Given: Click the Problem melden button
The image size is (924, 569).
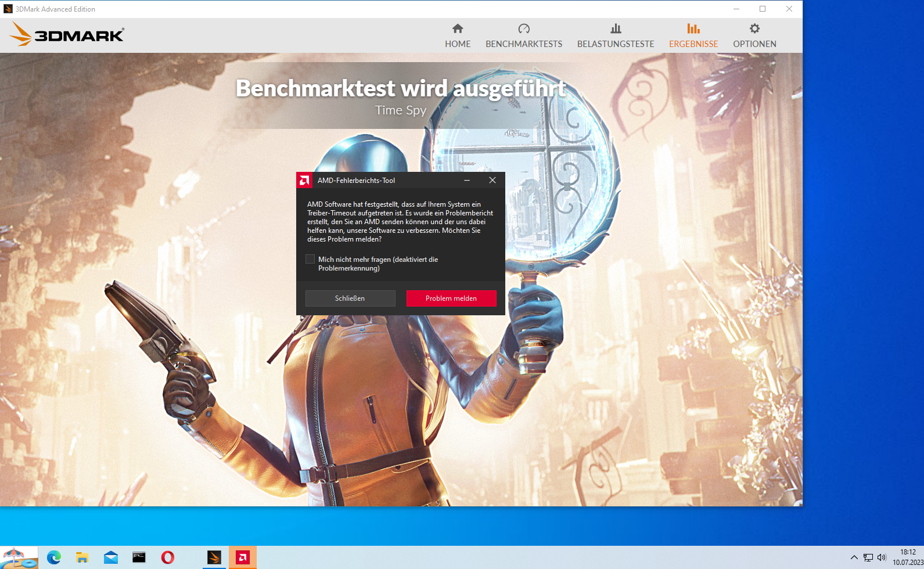Looking at the screenshot, I should (451, 298).
